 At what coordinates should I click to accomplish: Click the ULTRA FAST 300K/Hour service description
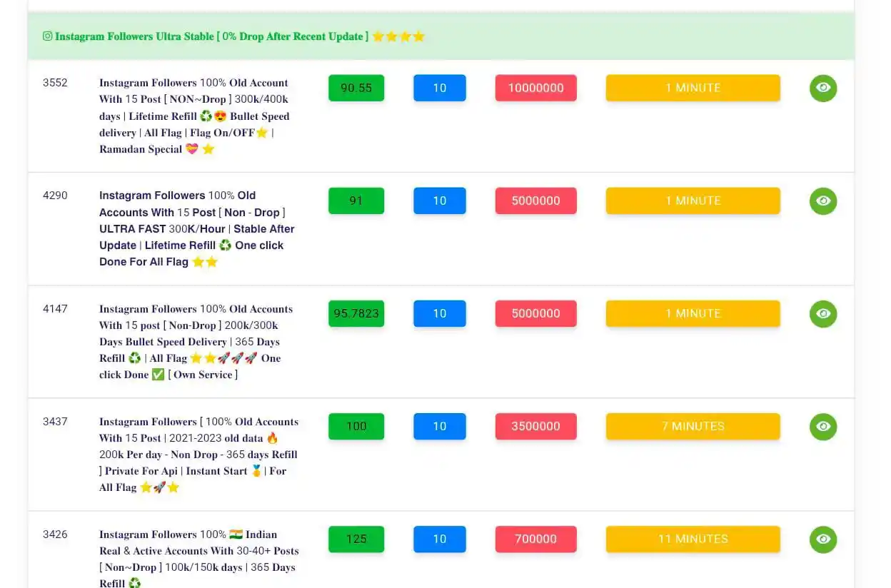197,228
